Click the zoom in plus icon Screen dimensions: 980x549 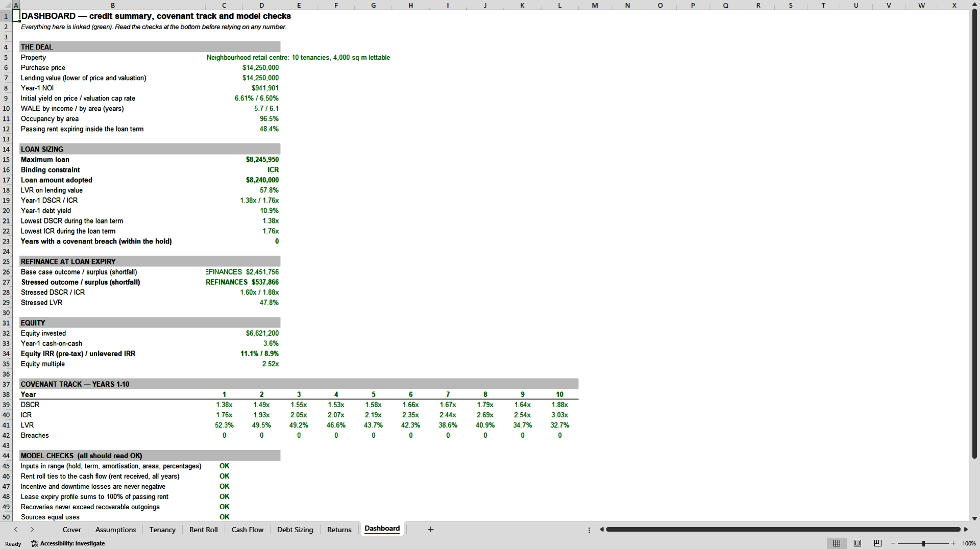tap(953, 543)
